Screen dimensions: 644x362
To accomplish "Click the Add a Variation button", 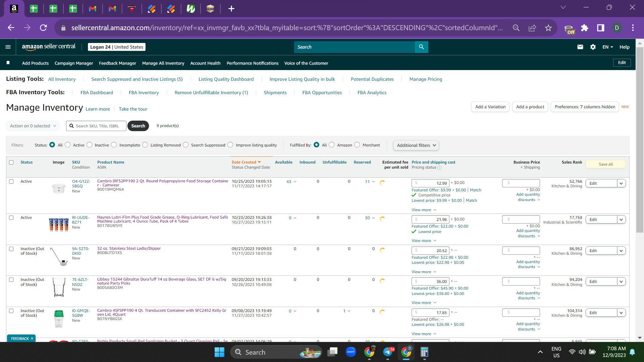I will (x=490, y=107).
